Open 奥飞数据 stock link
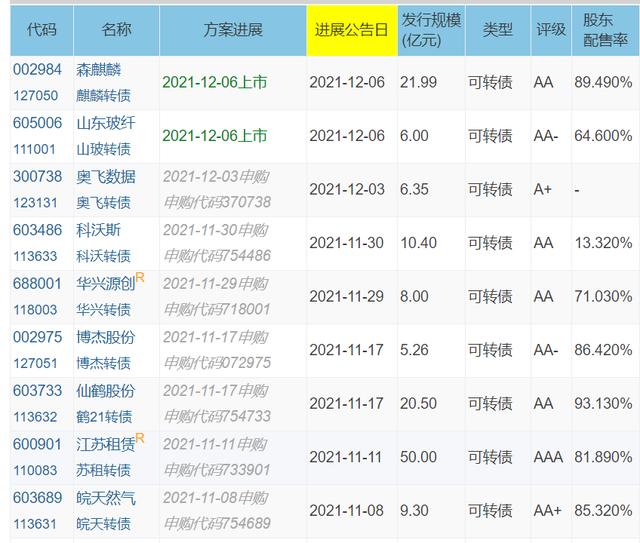The height and width of the screenshot is (543, 640). (106, 176)
